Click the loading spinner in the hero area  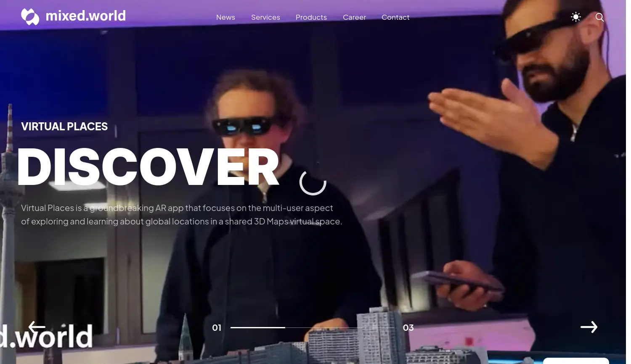[313, 182]
